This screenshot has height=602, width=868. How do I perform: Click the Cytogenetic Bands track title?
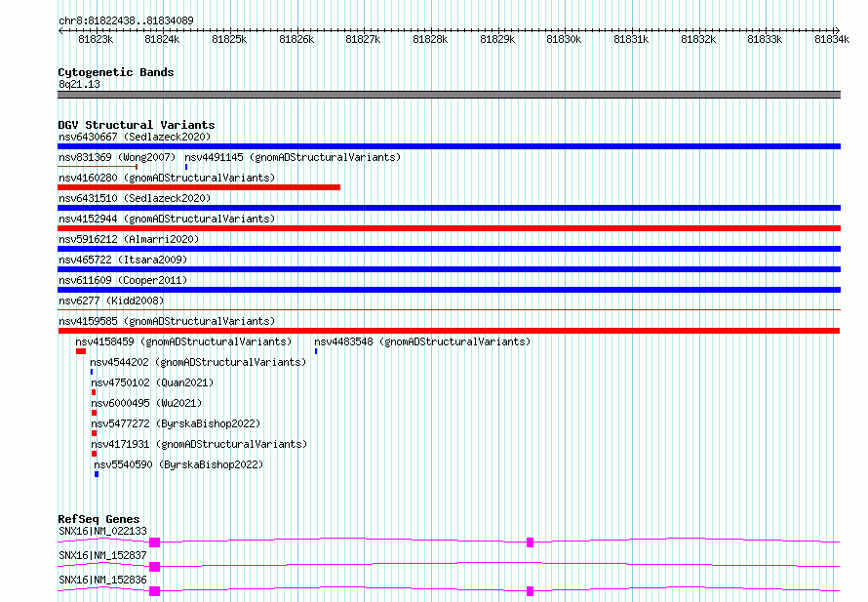(x=116, y=72)
